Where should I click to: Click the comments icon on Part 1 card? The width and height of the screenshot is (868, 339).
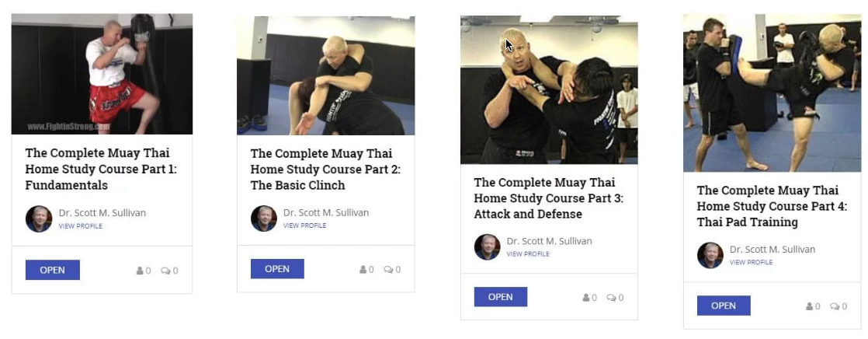coord(165,271)
